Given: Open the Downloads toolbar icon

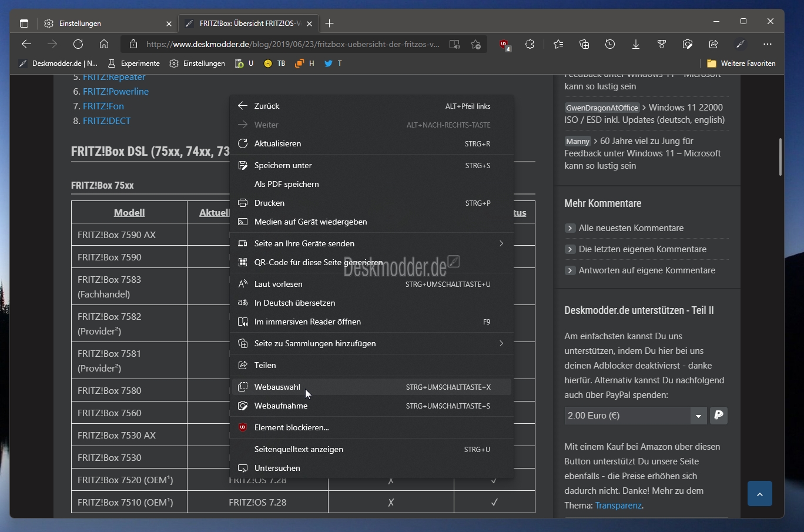Looking at the screenshot, I should coord(636,44).
